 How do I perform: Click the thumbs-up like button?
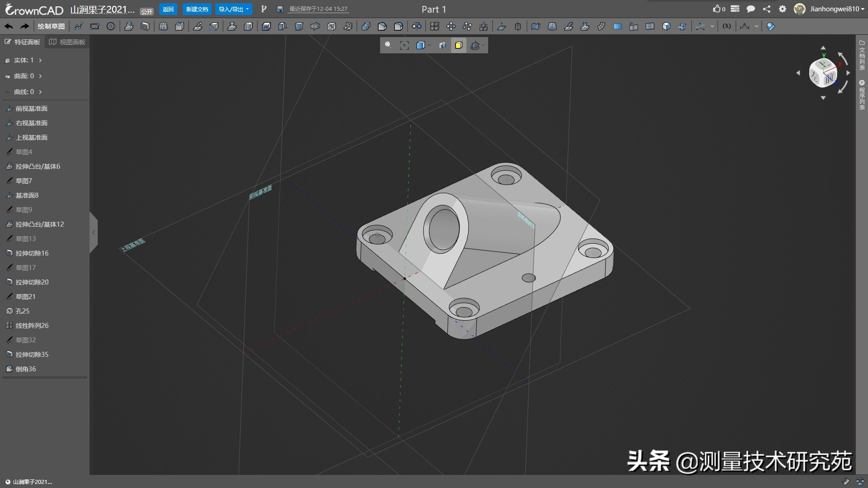(x=718, y=9)
